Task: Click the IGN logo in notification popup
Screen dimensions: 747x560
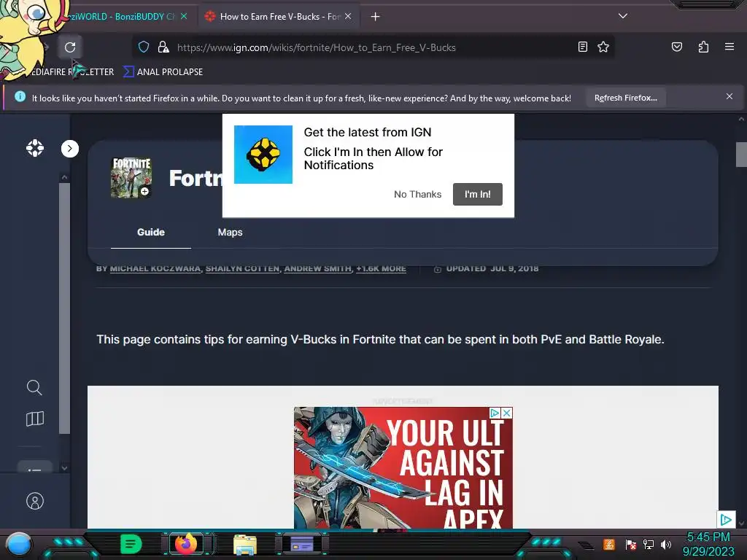Action: pos(263,155)
